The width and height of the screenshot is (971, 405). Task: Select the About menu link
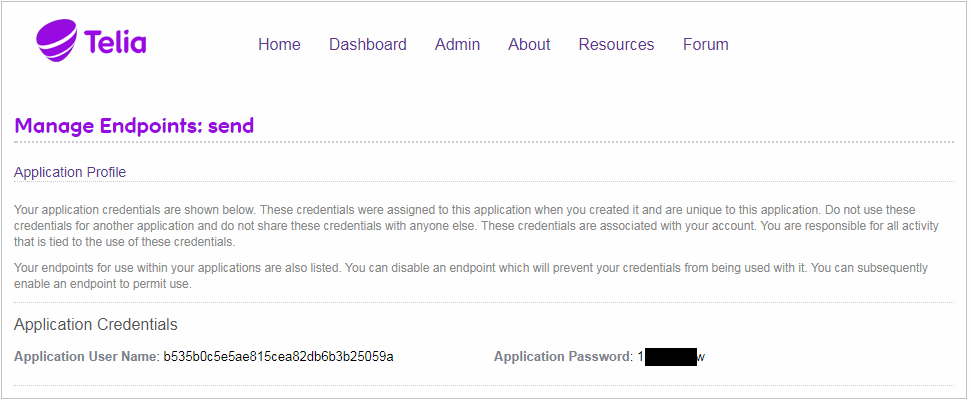pyautogui.click(x=529, y=45)
